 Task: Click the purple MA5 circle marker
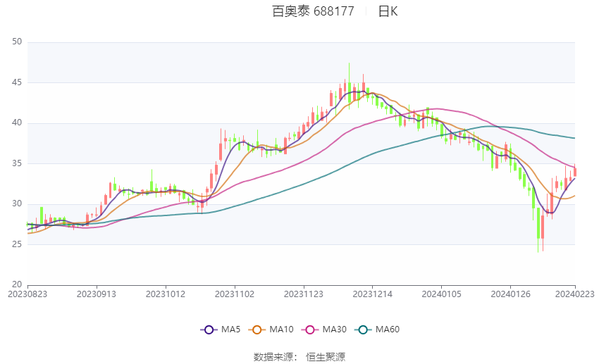click(x=209, y=330)
